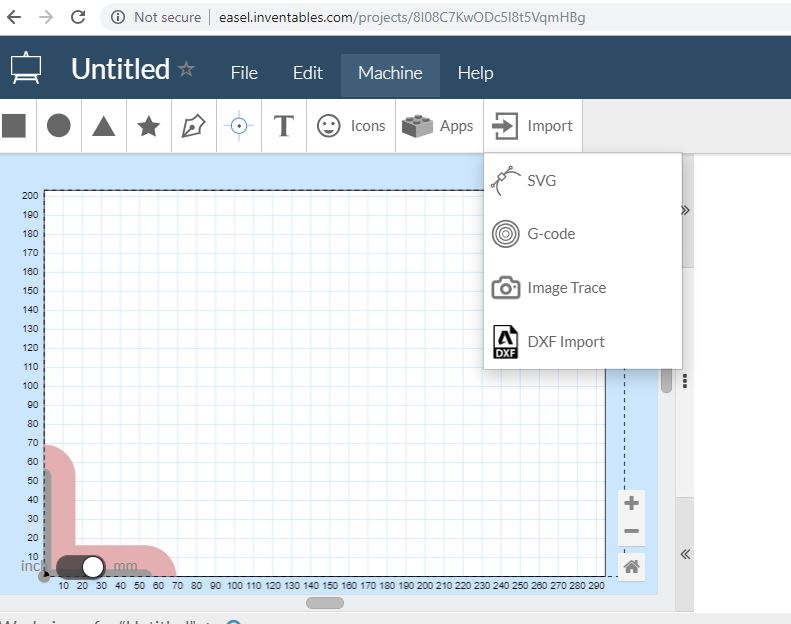Image resolution: width=791 pixels, height=624 pixels.
Task: Click the Not secure site info icon
Action: [118, 18]
